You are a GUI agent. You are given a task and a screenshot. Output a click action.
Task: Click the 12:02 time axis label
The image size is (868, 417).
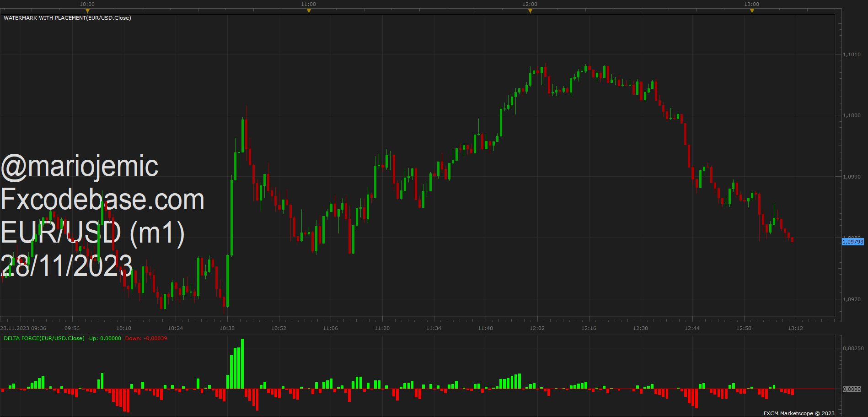[x=537, y=328]
